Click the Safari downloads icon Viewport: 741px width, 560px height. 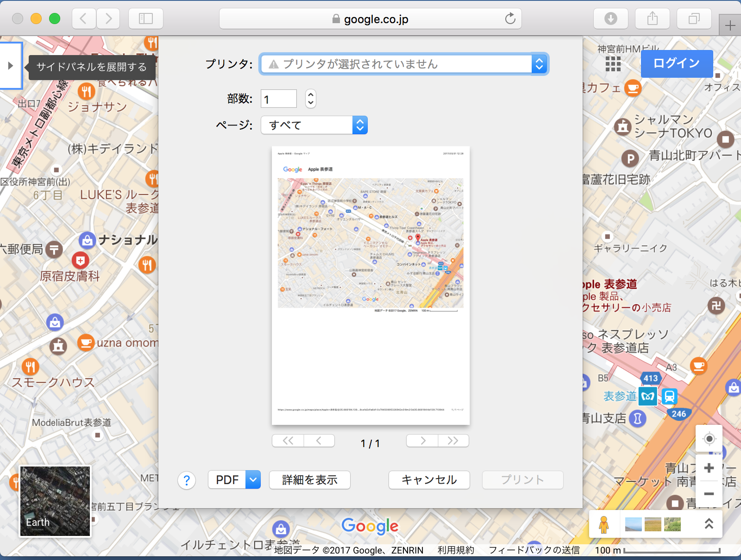(610, 19)
